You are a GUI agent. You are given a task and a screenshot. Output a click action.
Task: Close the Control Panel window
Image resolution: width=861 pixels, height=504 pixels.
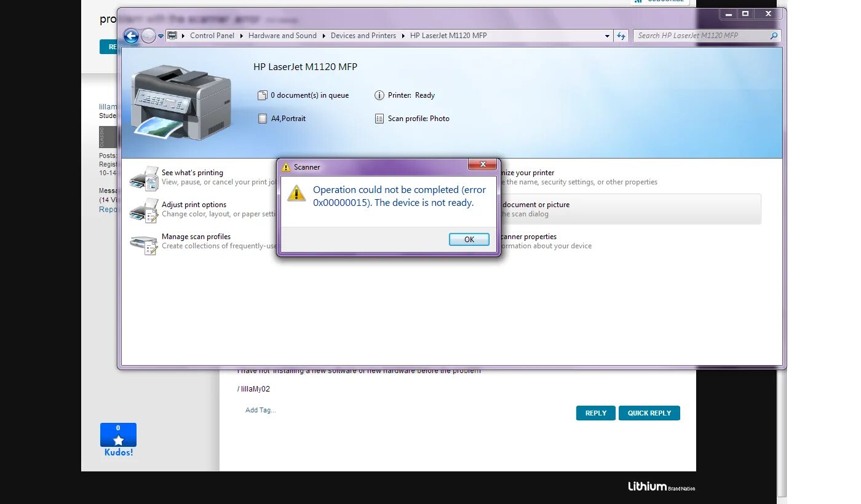pyautogui.click(x=768, y=14)
